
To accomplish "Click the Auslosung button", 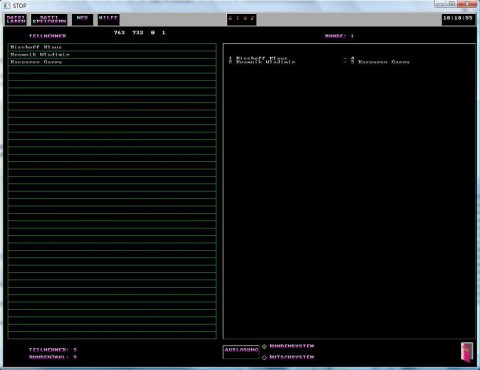I will [241, 352].
